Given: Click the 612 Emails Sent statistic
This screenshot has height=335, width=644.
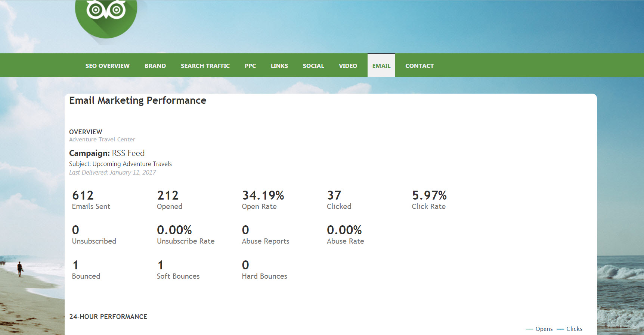Looking at the screenshot, I should 83,195.
